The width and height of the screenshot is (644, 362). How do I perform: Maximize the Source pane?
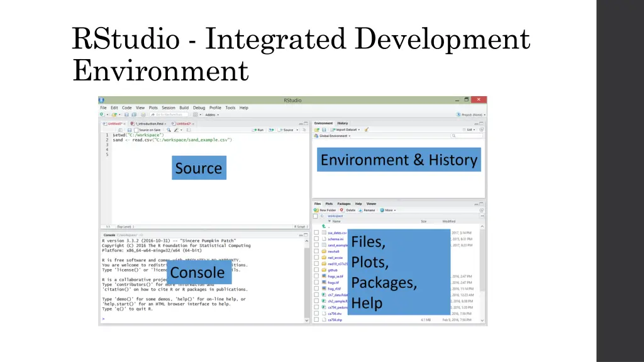pyautogui.click(x=306, y=123)
